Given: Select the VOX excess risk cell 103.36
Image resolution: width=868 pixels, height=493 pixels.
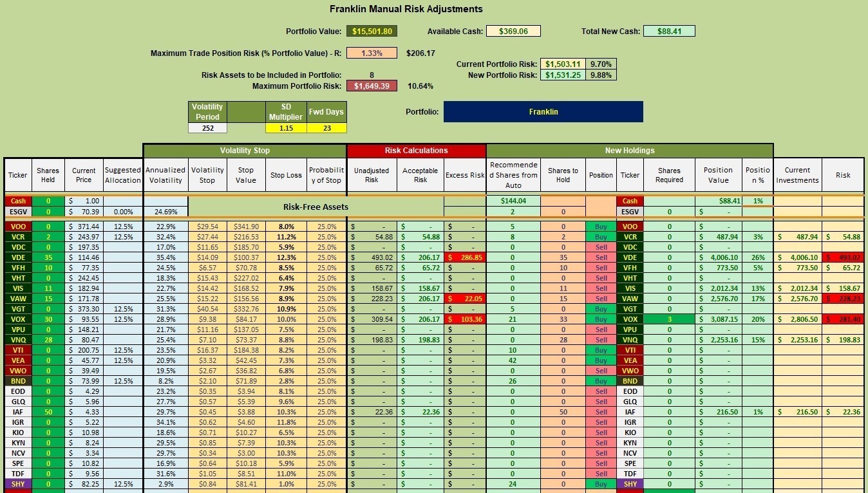Looking at the screenshot, I should click(x=465, y=319).
